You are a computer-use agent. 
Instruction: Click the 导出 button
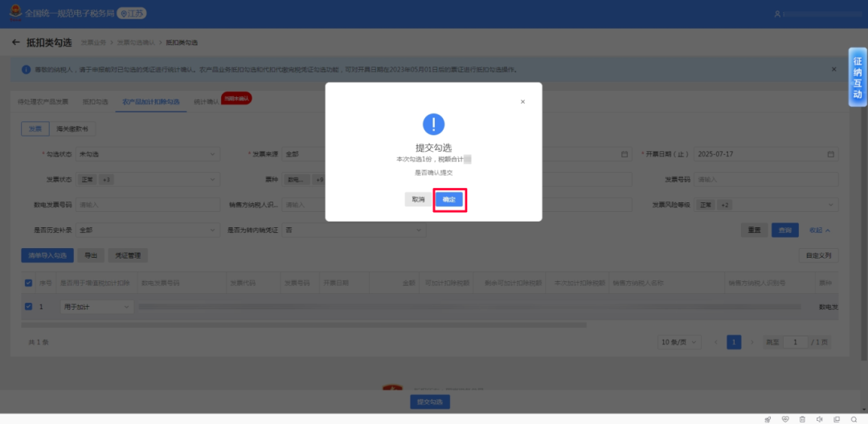[x=91, y=255]
